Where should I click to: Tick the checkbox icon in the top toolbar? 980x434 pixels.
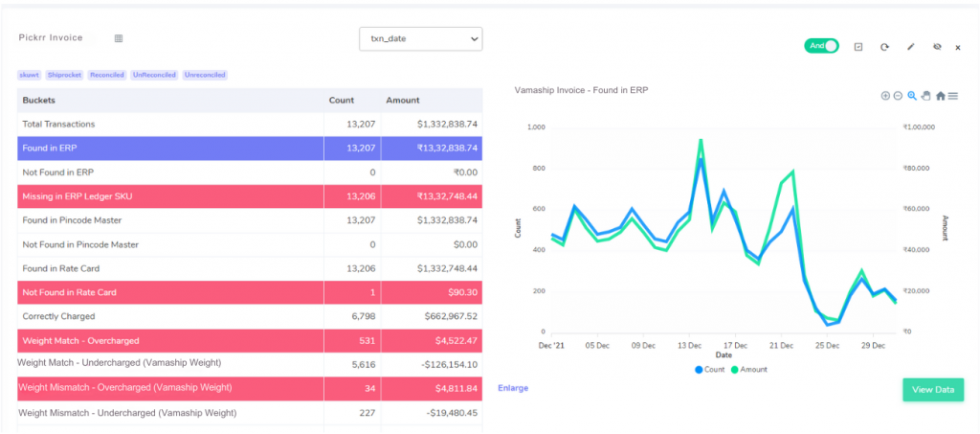pos(858,47)
